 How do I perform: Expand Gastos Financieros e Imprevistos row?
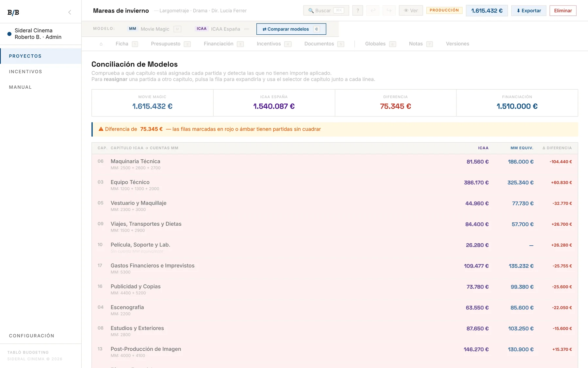click(335, 269)
